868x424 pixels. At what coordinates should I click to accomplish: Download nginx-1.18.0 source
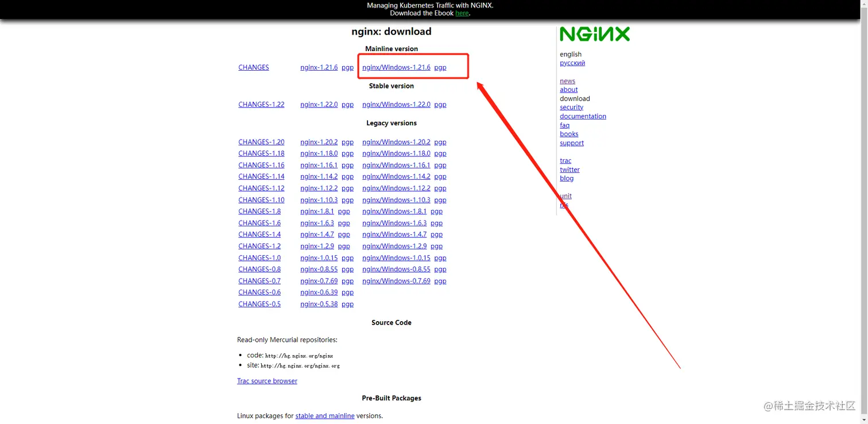click(x=319, y=153)
